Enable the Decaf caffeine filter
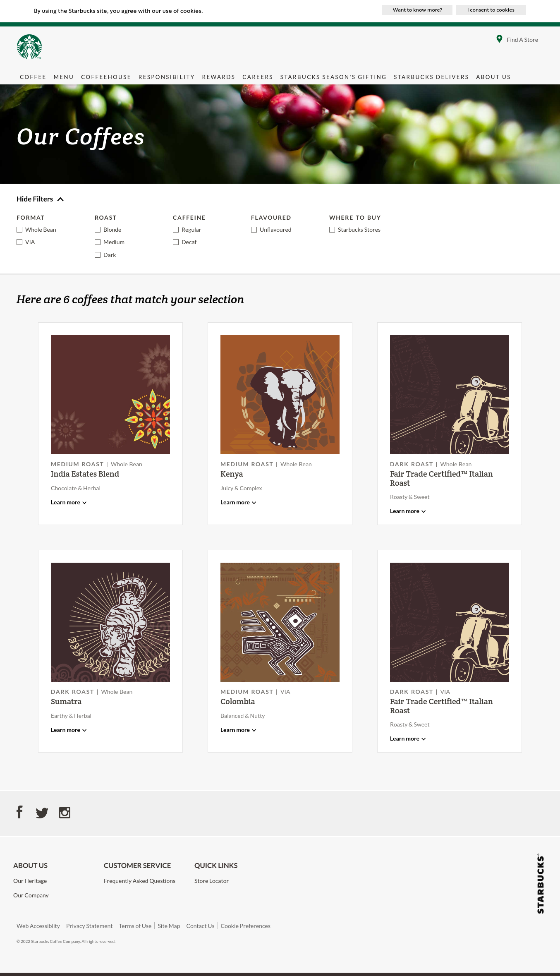560x976 pixels. [176, 242]
